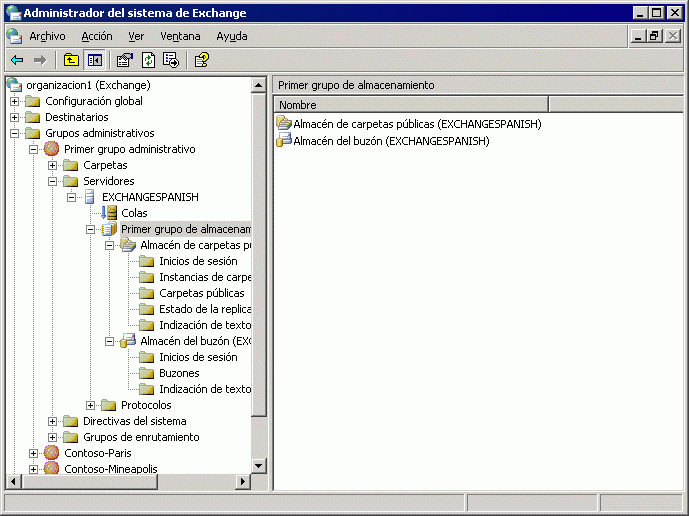Open Properties from the toolbar icon
Viewport: 689px width, 516px height.
coord(125,60)
